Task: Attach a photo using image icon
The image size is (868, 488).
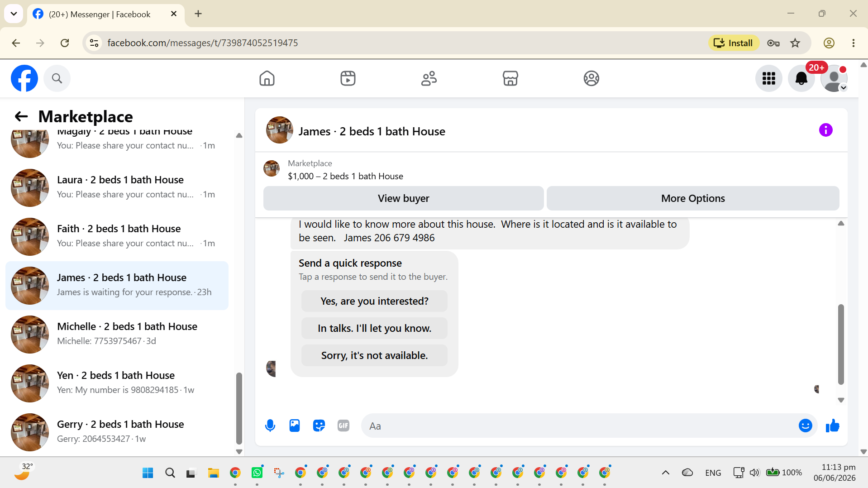Action: click(x=295, y=426)
